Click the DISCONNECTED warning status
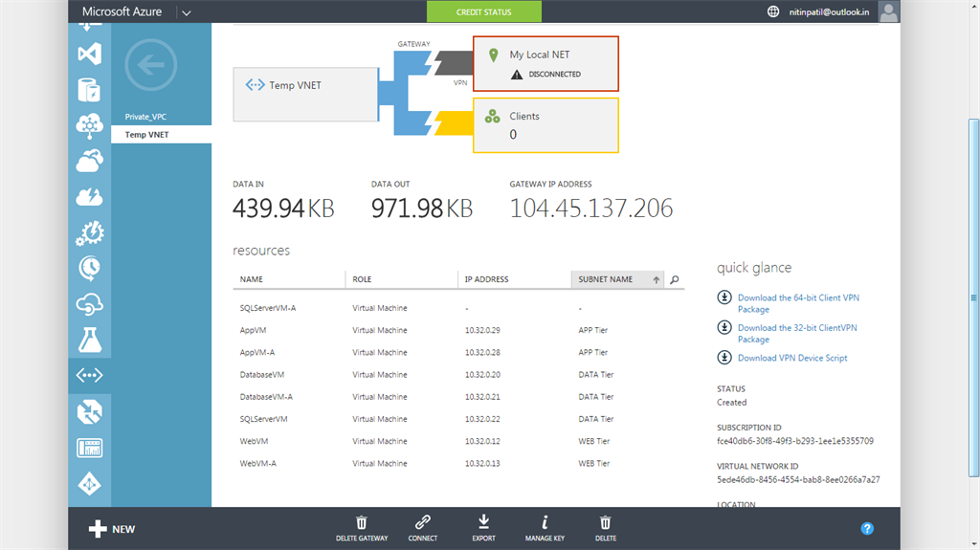Viewport: 980px width, 550px height. pyautogui.click(x=546, y=75)
